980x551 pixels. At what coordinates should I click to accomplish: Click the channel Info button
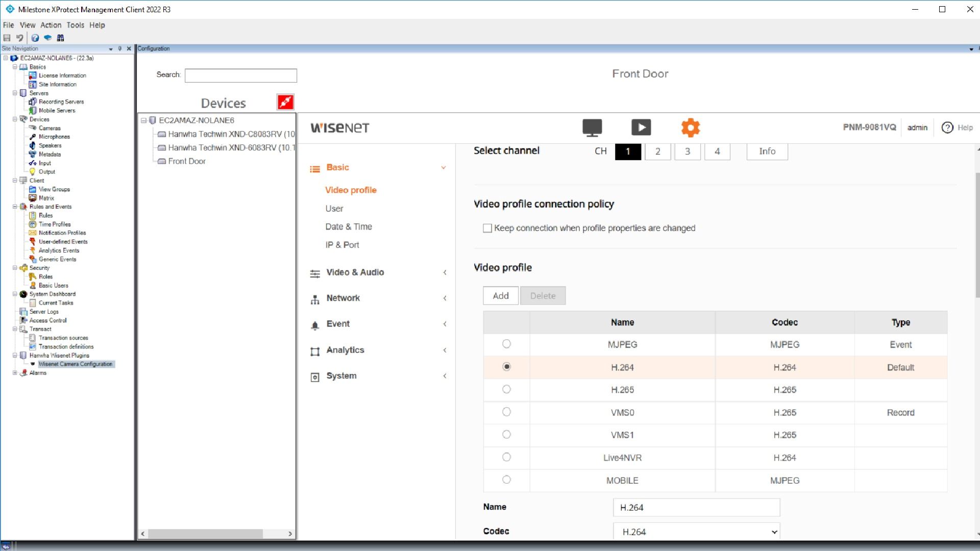tap(767, 152)
